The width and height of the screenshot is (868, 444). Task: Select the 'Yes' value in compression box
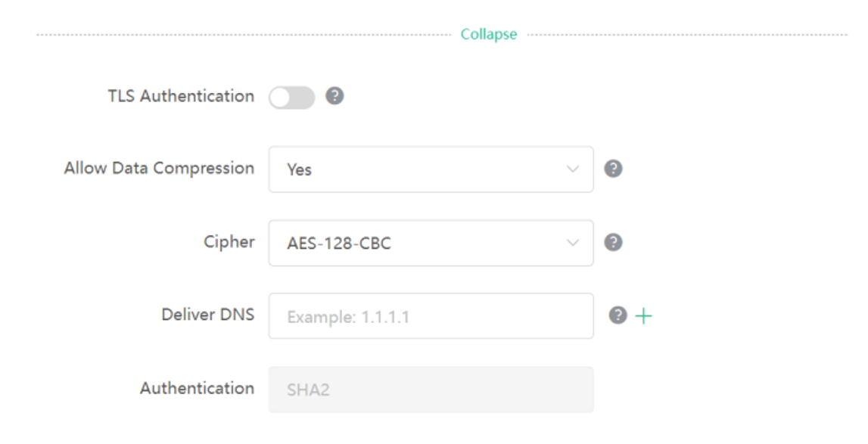pyautogui.click(x=300, y=169)
